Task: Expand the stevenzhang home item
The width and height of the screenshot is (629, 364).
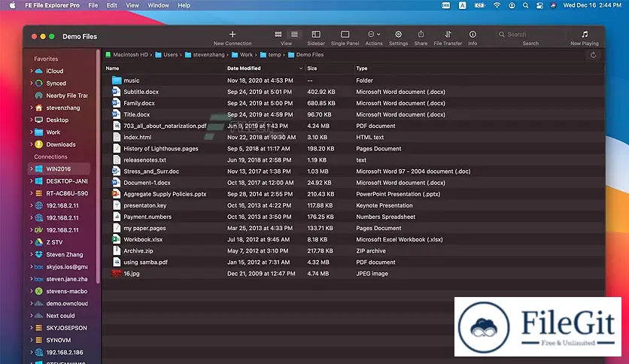Action: [32, 108]
